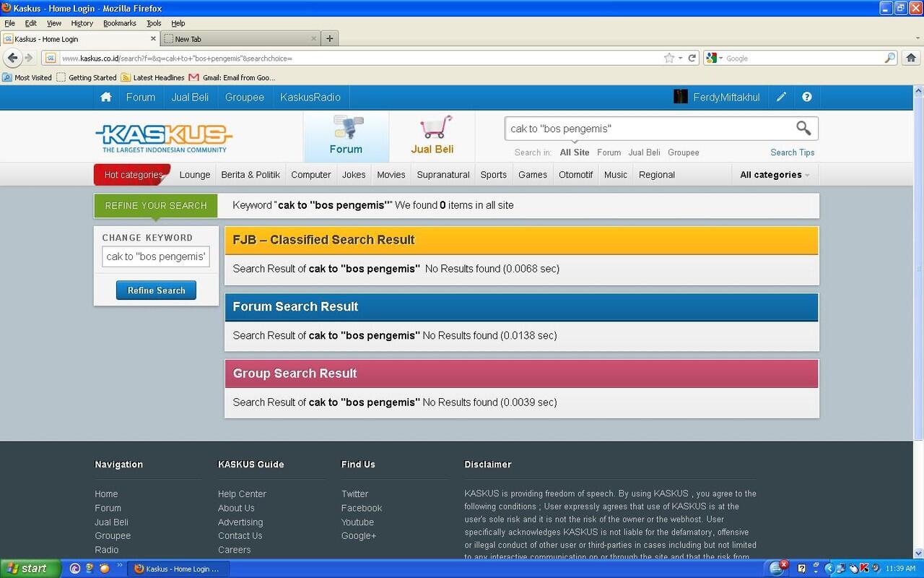924x578 pixels.
Task: Open the Computer category
Action: 311,175
